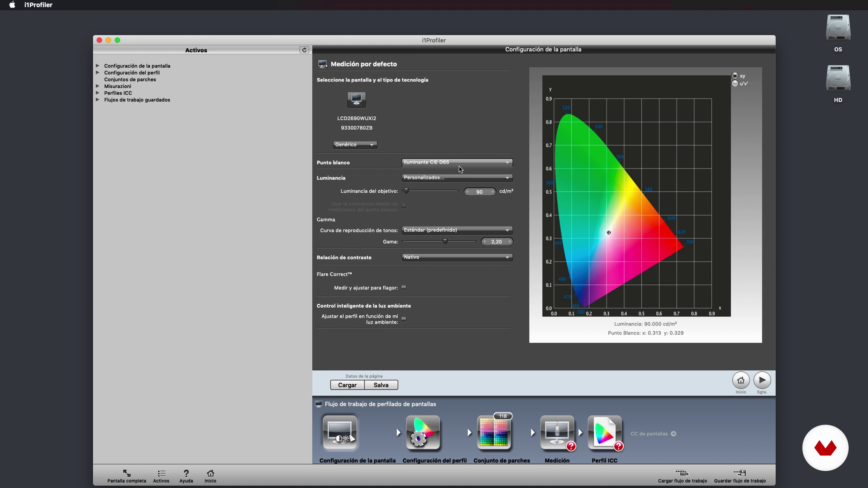Open the Genérico technology dropdown

(x=355, y=145)
